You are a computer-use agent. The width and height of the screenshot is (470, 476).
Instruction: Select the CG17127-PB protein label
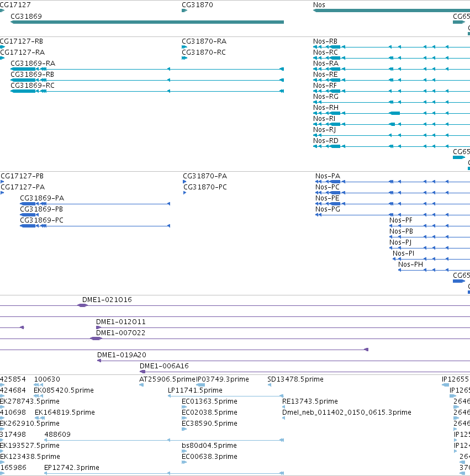[x=22, y=176]
